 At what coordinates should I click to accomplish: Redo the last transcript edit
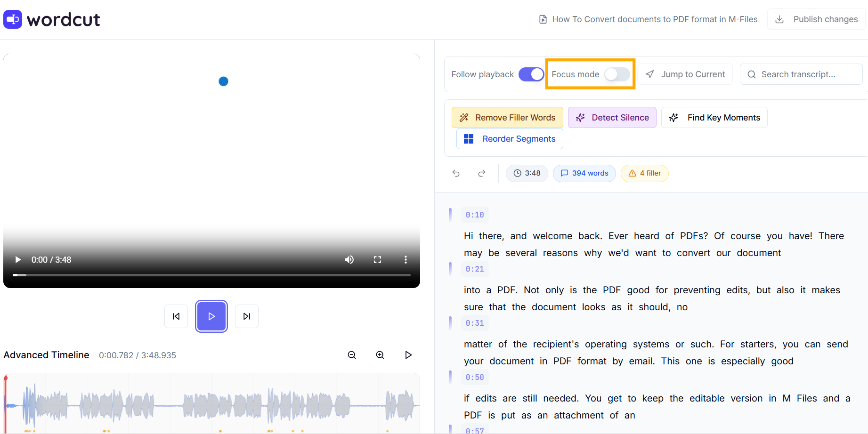tap(481, 173)
